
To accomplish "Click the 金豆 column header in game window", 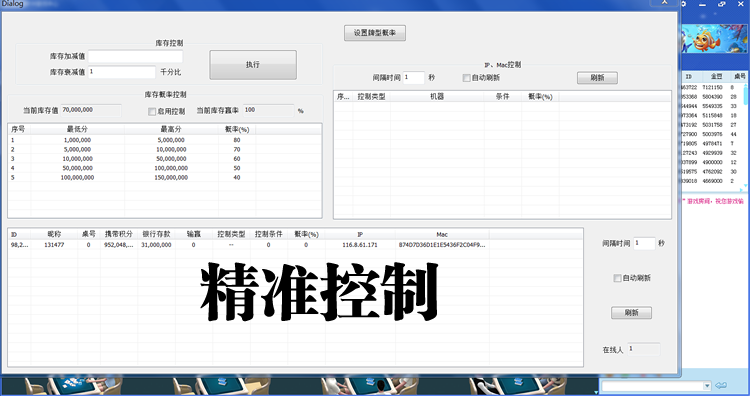I will point(716,77).
